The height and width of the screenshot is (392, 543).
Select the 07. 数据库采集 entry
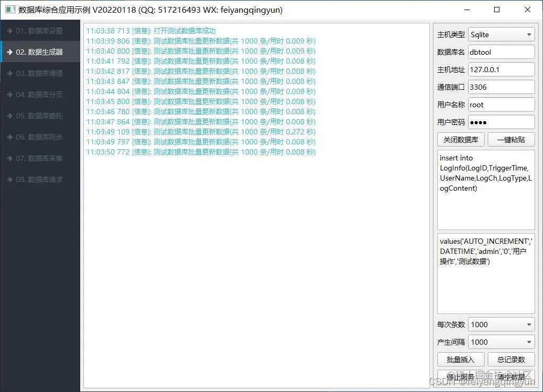pyautogui.click(x=40, y=158)
